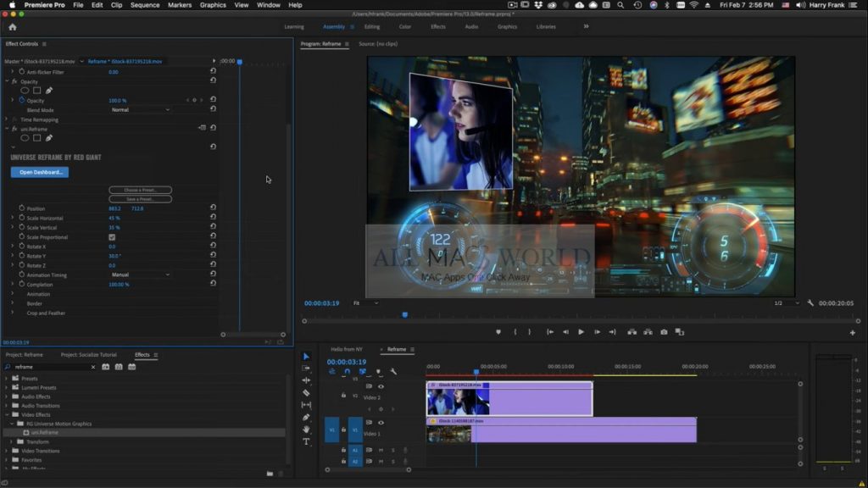Solo audio track A1

[x=393, y=451]
